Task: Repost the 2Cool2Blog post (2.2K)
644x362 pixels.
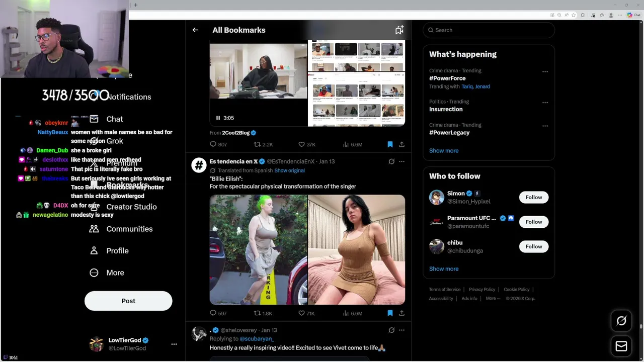Action: click(263, 144)
